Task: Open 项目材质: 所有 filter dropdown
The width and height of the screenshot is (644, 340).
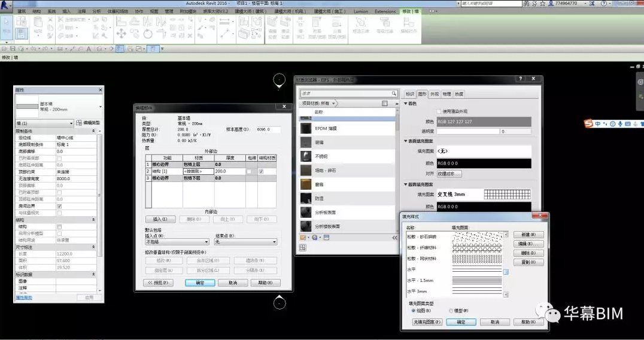Action: (319, 104)
